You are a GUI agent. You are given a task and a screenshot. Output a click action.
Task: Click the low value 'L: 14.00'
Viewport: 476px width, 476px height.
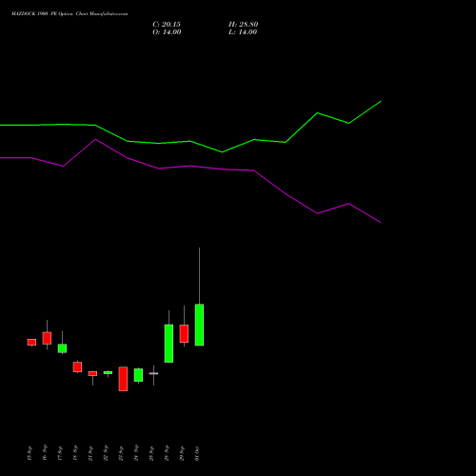tap(243, 32)
